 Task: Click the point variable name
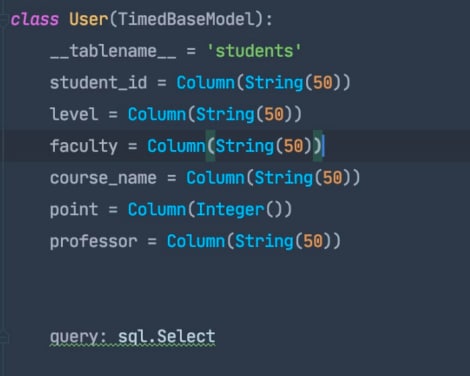coord(74,210)
